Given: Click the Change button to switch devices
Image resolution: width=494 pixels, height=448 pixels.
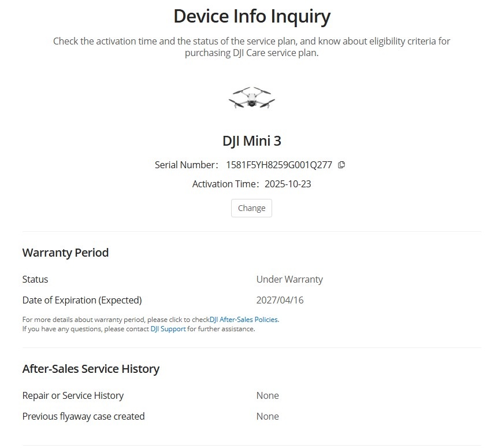Looking at the screenshot, I should coord(251,208).
